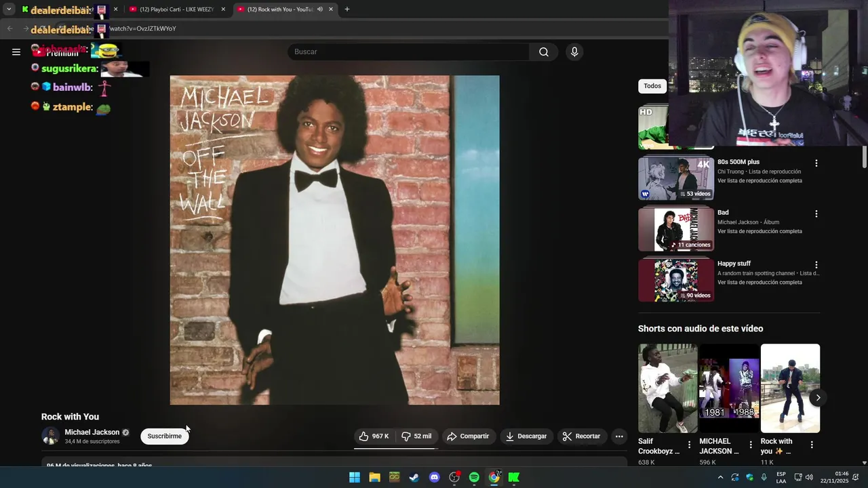Open the Michael Jackson channel name link
Image resolution: width=868 pixels, height=488 pixels.
(92, 432)
